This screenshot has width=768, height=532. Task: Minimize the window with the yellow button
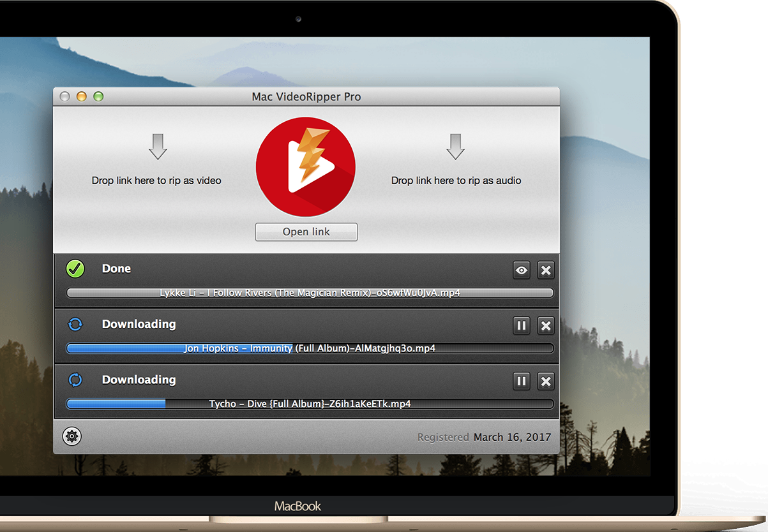(81, 97)
